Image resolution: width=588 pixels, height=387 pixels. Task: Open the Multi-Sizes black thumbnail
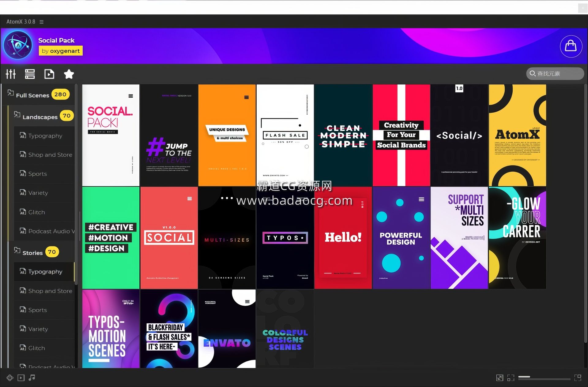227,238
